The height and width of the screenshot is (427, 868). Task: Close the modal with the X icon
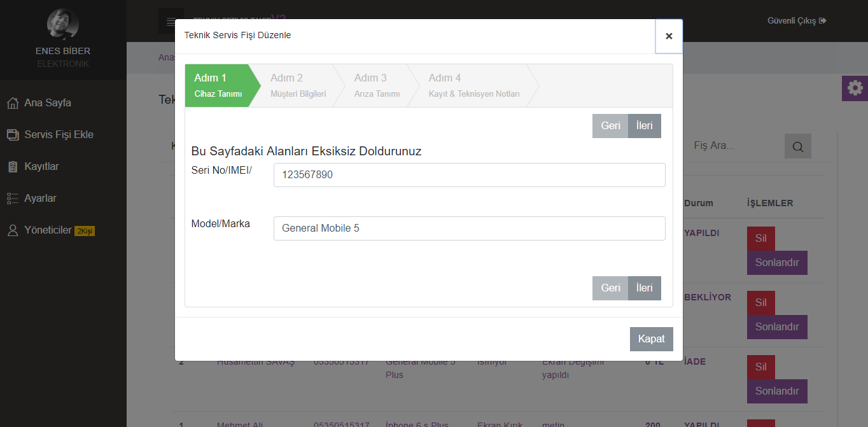[x=669, y=36]
